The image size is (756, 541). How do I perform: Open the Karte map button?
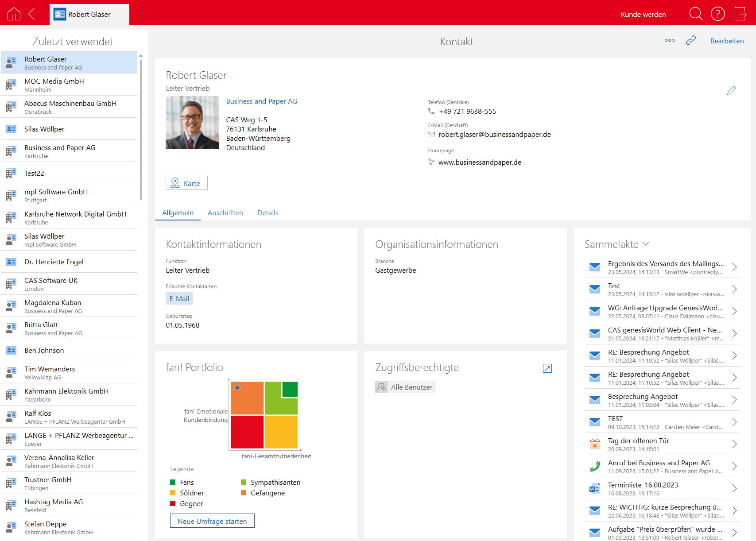click(x=186, y=183)
